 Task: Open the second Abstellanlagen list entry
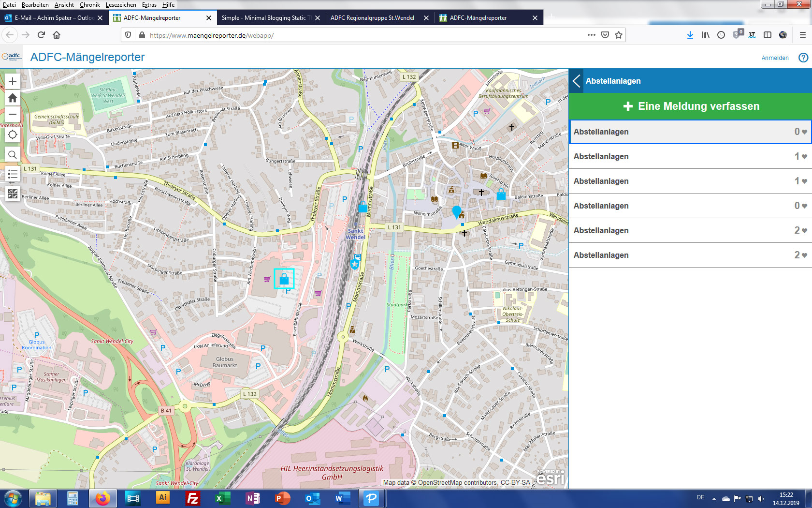click(x=691, y=157)
